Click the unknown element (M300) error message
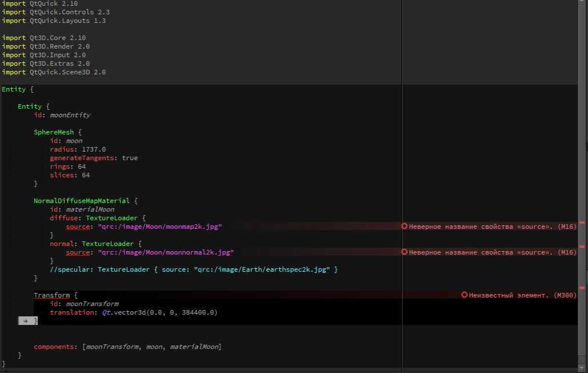Screen dimensions: 588x373 pos(522,295)
